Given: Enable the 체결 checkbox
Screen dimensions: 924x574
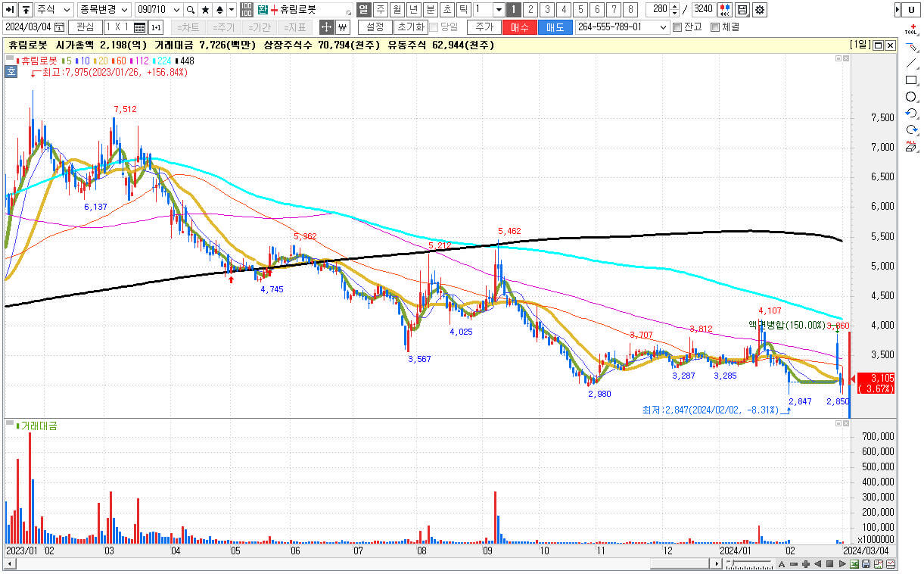Looking at the screenshot, I should [715, 27].
